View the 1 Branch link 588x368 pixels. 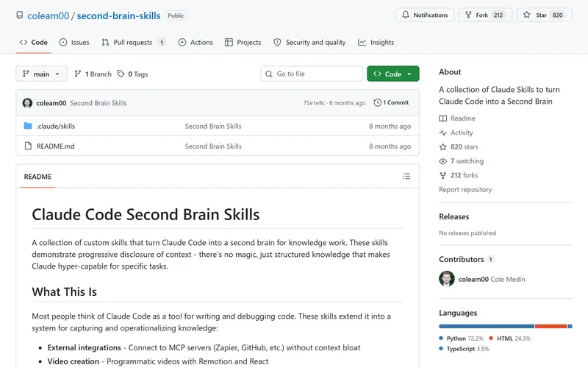[93, 74]
